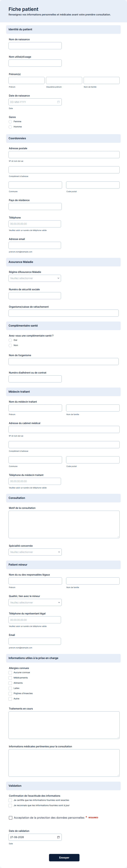The width and height of the screenshot is (127, 868).
Task: Expand the Spécialité concernée dropdown
Action: pyautogui.click(x=35, y=552)
